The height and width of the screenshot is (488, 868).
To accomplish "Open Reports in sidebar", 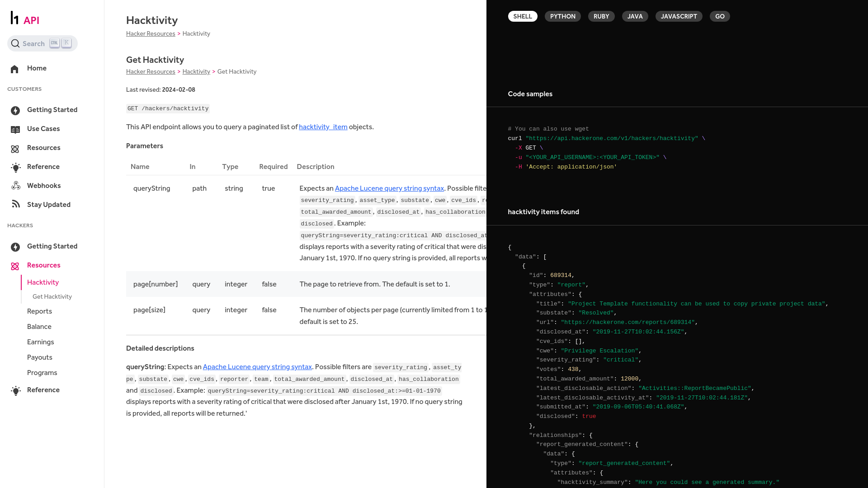I will (x=39, y=311).
